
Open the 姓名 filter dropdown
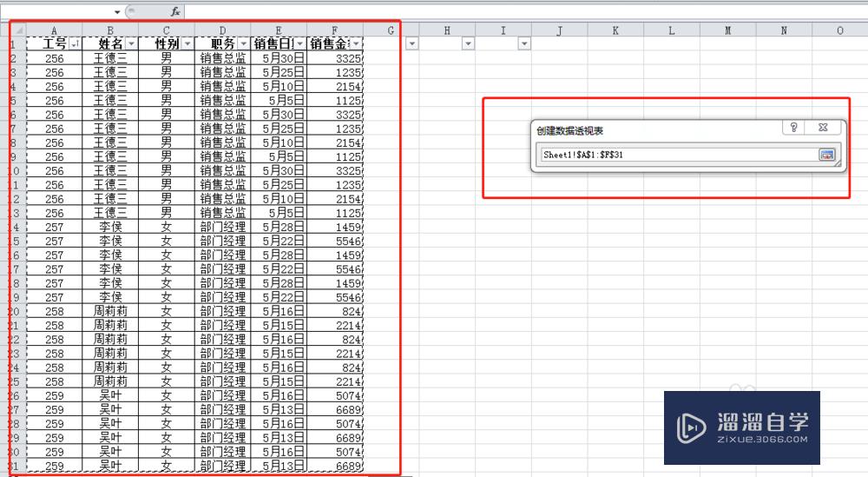131,43
